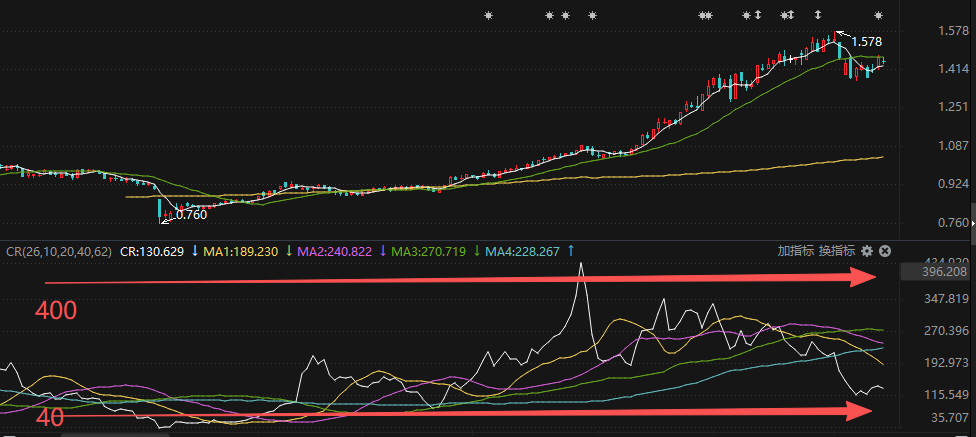Click 换指标 to change indicator
Screen dimensions: 976x437
[836, 251]
